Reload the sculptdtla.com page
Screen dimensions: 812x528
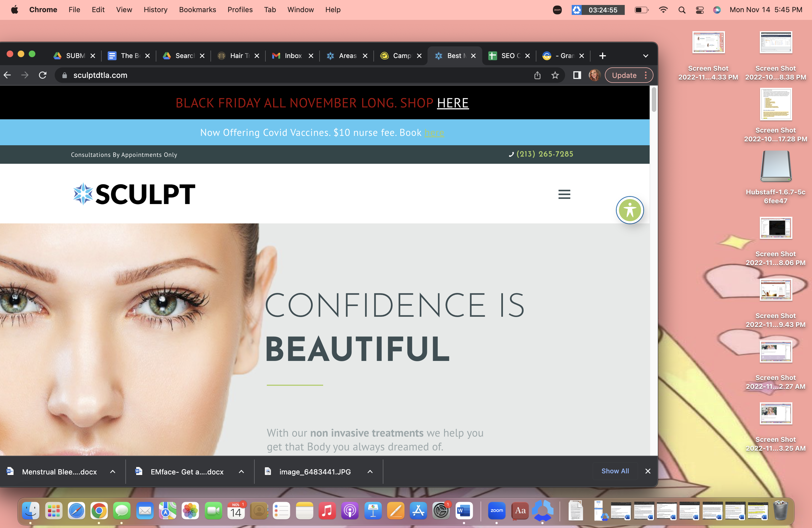[43, 75]
